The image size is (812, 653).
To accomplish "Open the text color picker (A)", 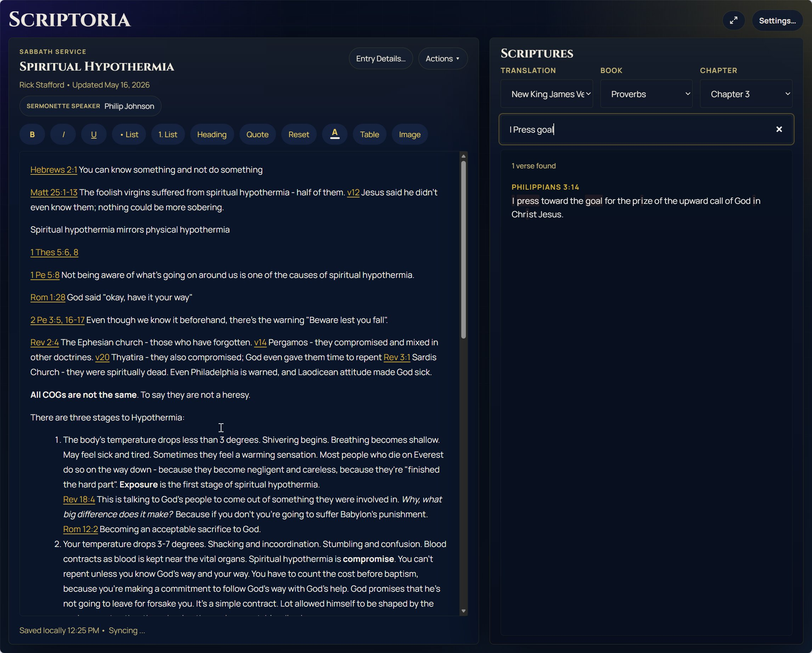I will coord(335,134).
